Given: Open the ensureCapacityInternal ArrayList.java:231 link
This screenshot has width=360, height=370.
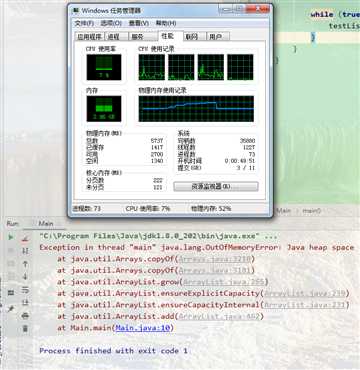Looking at the screenshot, I should coord(305,305).
